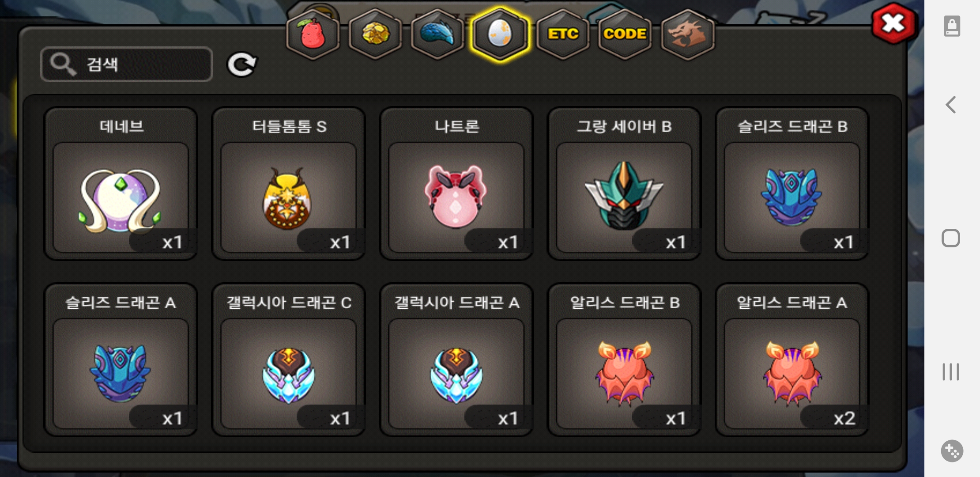Screen dimensions: 980x477
Task: Select the 갤럭시아 드래곤 C egg
Action: [288, 360]
